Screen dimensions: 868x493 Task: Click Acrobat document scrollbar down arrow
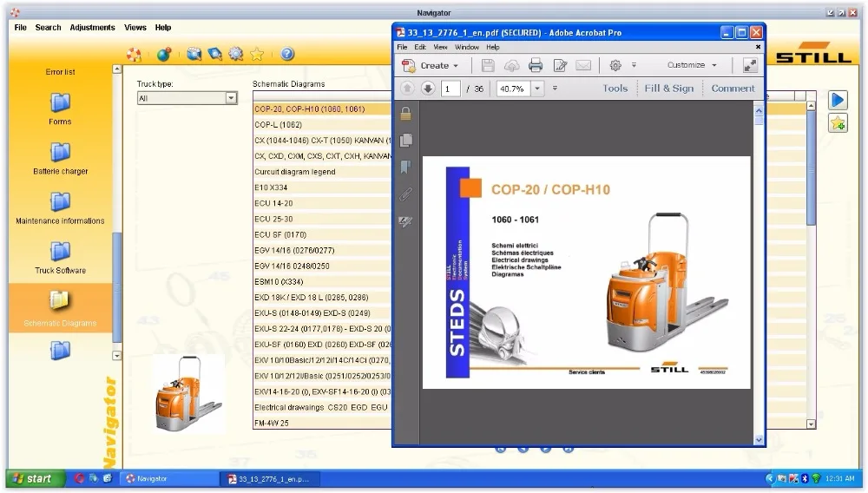click(x=759, y=440)
